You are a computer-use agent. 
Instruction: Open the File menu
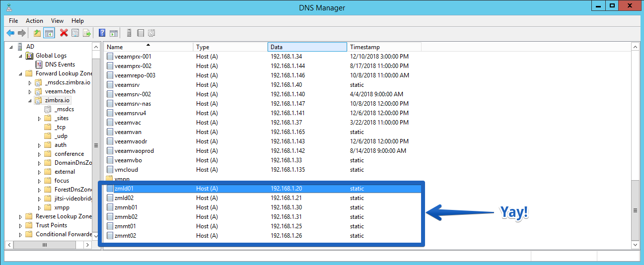click(x=13, y=21)
